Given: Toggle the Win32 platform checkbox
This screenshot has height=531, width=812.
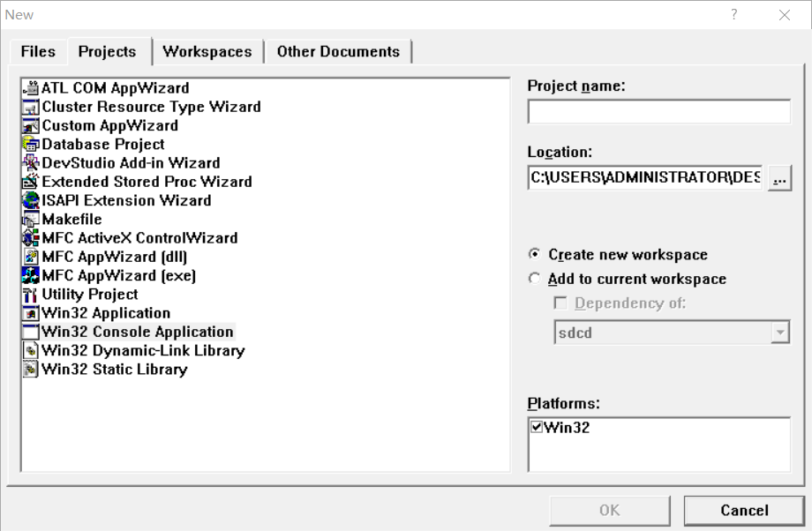Looking at the screenshot, I should pos(537,427).
